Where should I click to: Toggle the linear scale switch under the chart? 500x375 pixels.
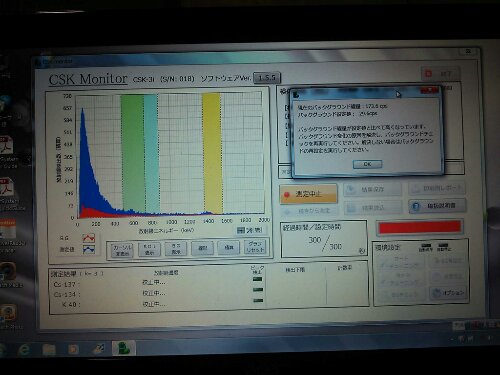coord(250,230)
